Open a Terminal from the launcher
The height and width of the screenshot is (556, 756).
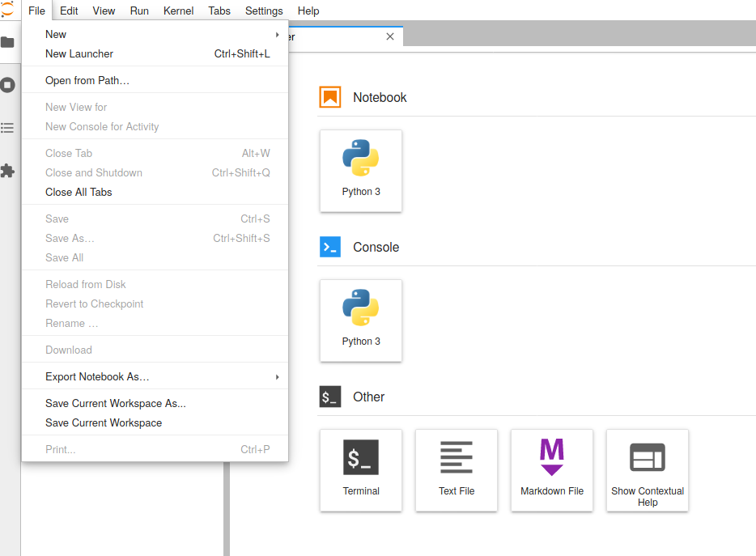click(x=360, y=470)
